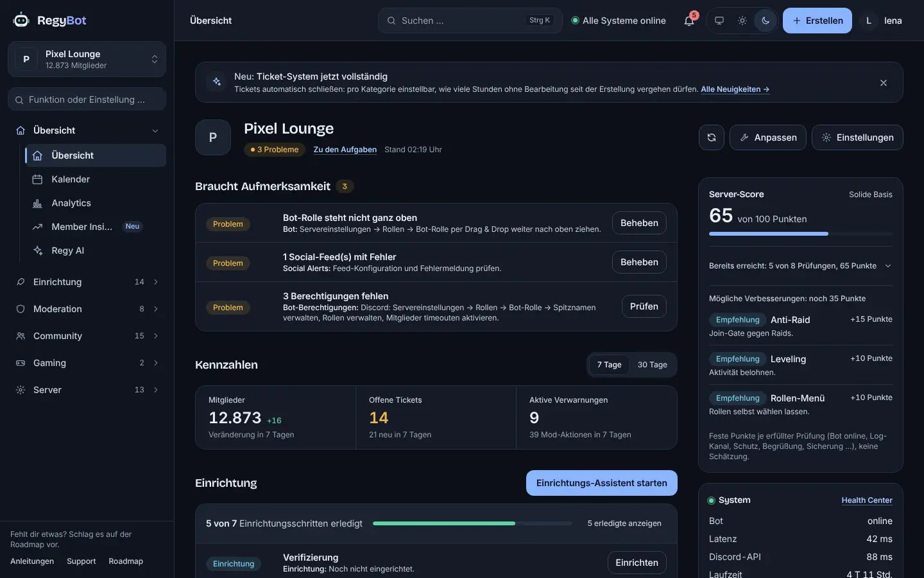
Task: Select the active Übersicht sub-item
Action: click(x=95, y=155)
